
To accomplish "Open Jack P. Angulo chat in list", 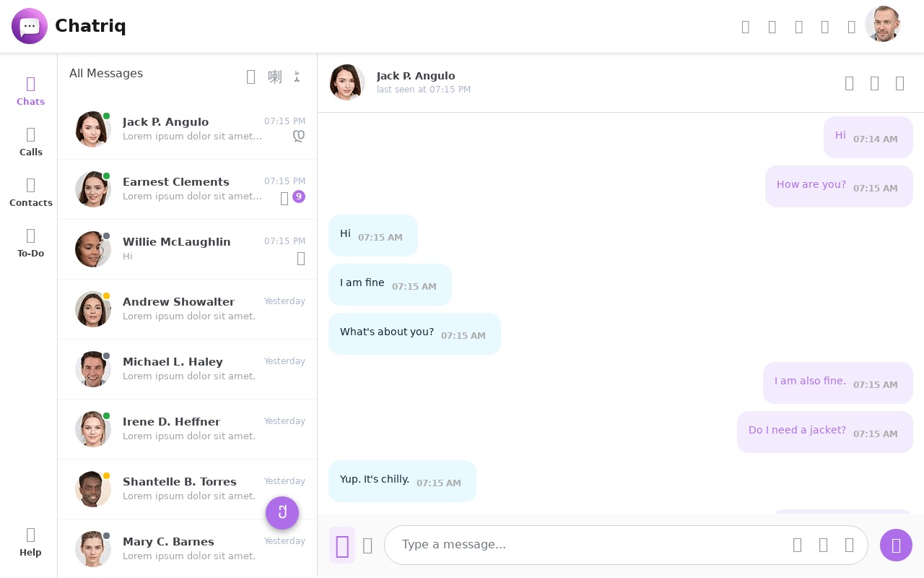I will tap(188, 129).
